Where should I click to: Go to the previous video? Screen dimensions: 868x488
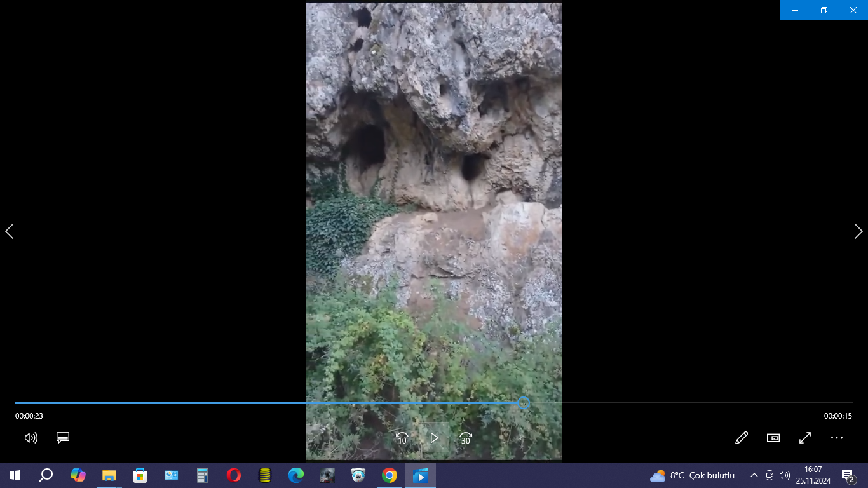pos(10,231)
